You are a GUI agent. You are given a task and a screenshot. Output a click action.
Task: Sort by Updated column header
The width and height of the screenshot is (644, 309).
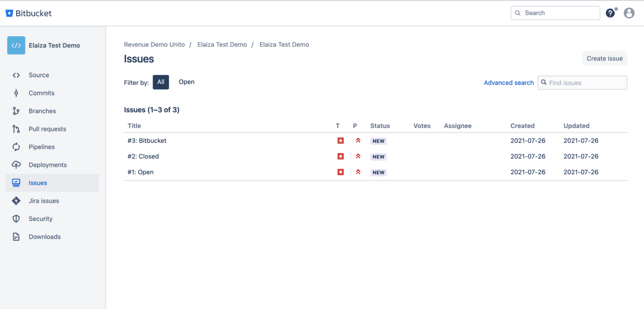point(577,126)
